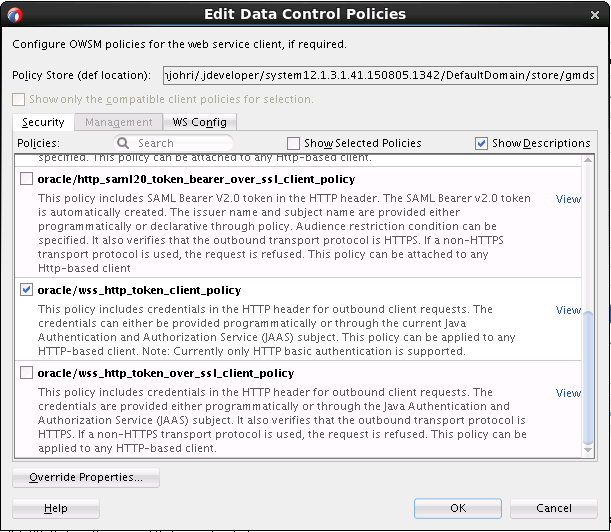611x532 pixels.
Task: Focus the Policy Store location field
Action: click(380, 75)
